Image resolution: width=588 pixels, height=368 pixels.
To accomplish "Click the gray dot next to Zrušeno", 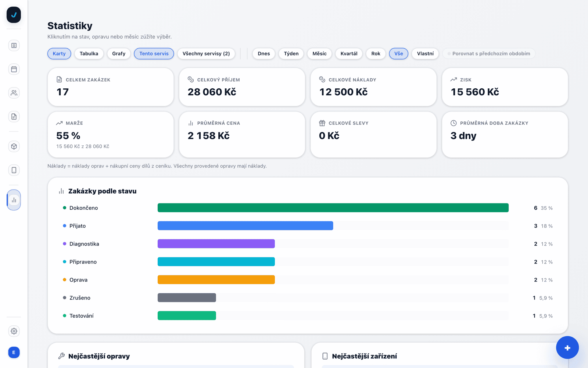I will tap(65, 298).
